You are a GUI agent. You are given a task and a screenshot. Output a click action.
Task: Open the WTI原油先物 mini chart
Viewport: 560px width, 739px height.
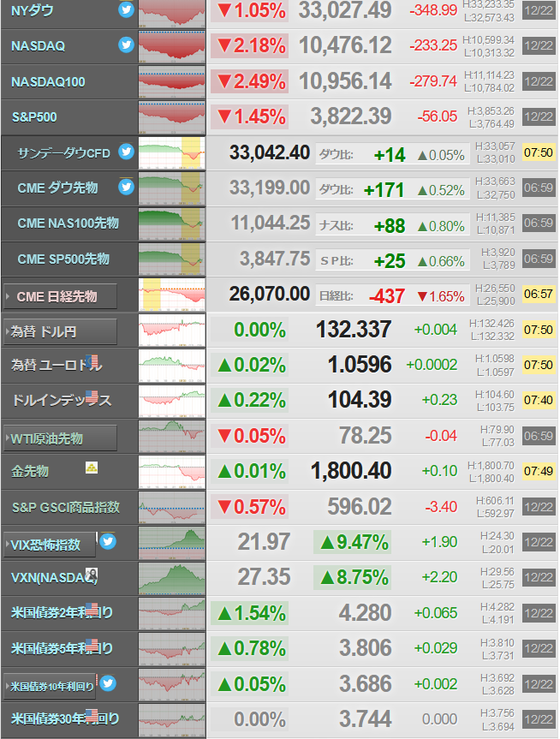tap(172, 437)
